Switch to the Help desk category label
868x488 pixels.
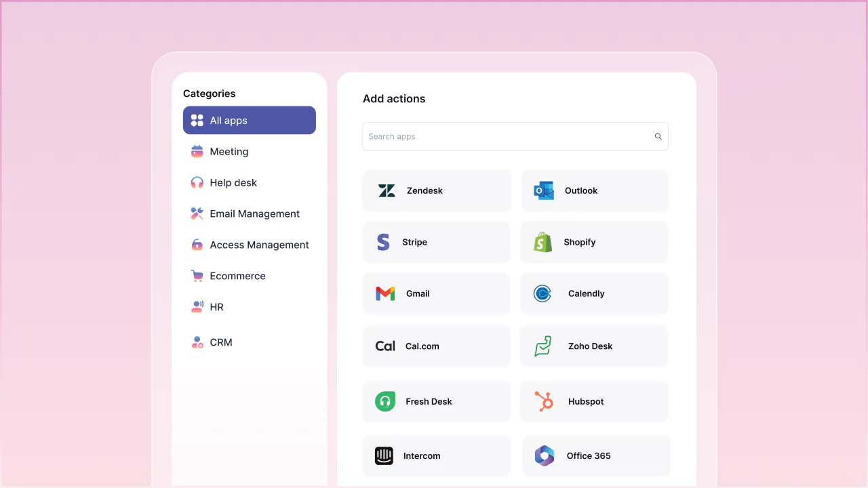tap(233, 183)
